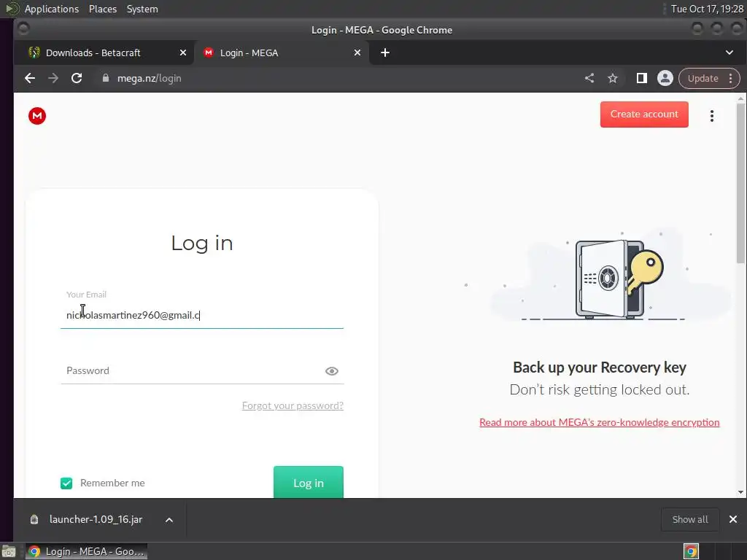Viewport: 747px width, 560px height.
Task: Click the date and time clock
Action: [707, 9]
